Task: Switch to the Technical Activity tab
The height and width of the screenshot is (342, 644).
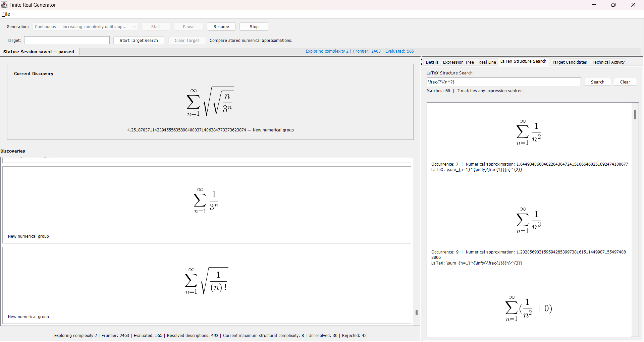Action: [x=608, y=62]
